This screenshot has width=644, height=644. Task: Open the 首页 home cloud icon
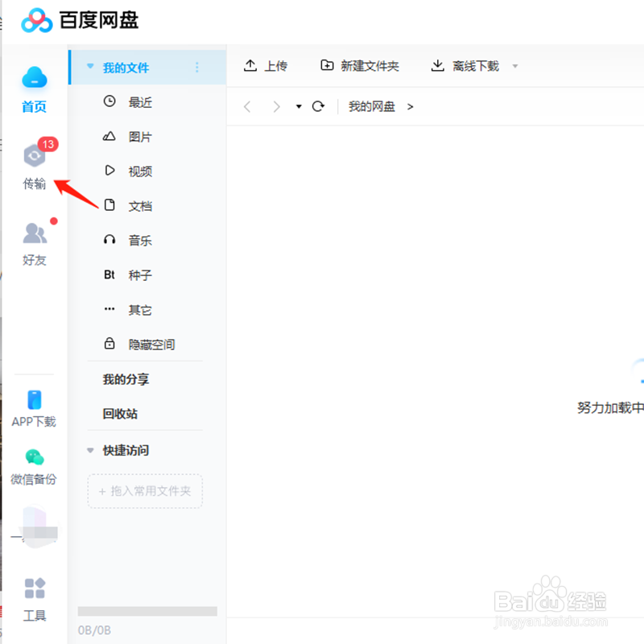point(35,77)
